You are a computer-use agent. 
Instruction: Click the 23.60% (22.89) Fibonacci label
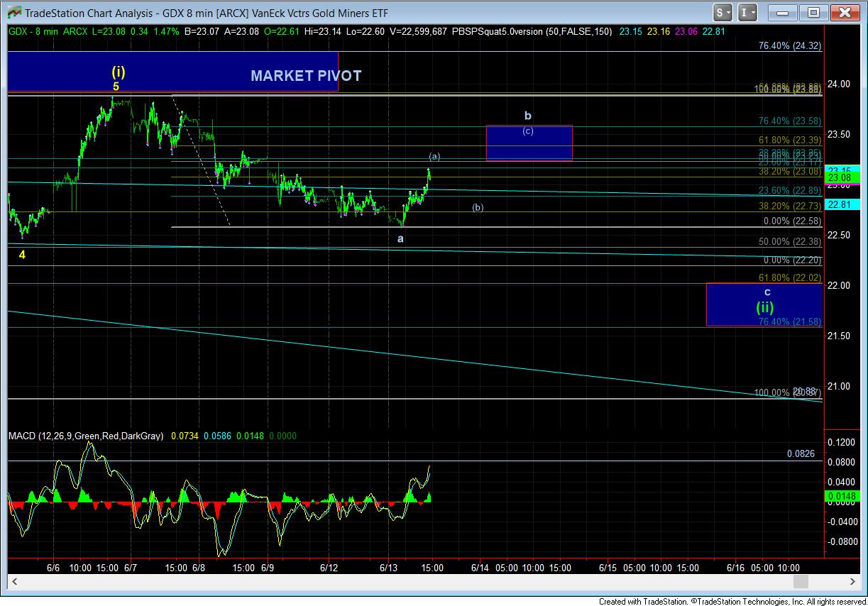coord(790,190)
